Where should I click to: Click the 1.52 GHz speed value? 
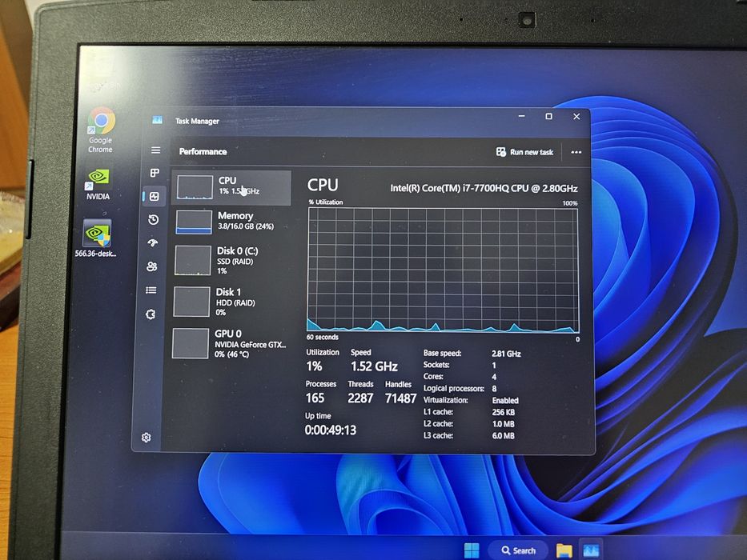click(374, 366)
